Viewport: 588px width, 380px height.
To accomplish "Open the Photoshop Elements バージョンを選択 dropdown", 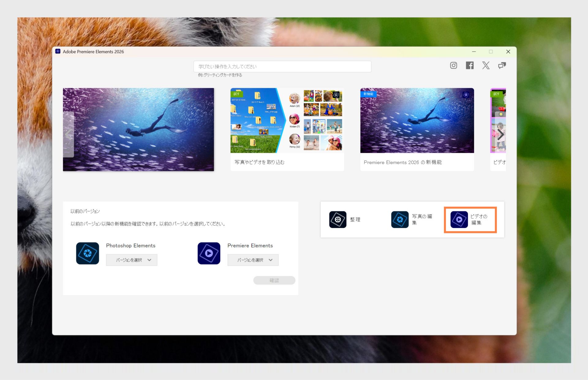I will (x=131, y=260).
